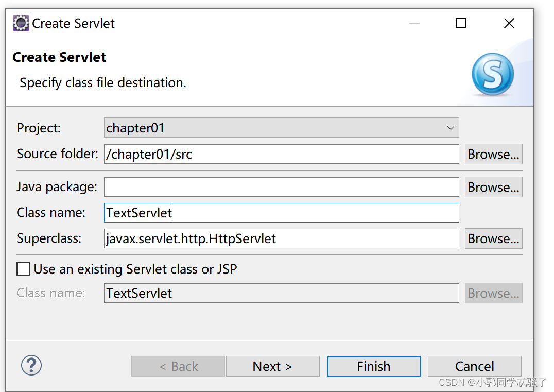This screenshot has width=554, height=392.
Task: Open the Project dropdown showing chapter01
Action: 281,128
